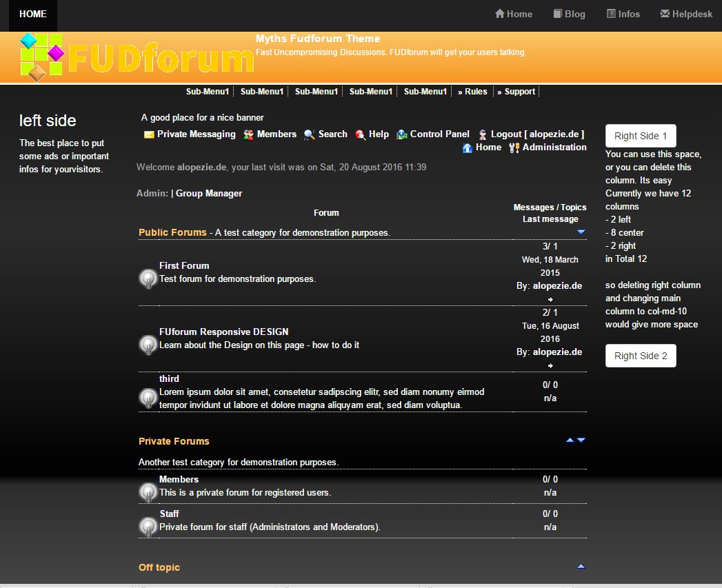Image resolution: width=722 pixels, height=588 pixels.
Task: Click the Help lifebuoy icon
Action: click(361, 135)
